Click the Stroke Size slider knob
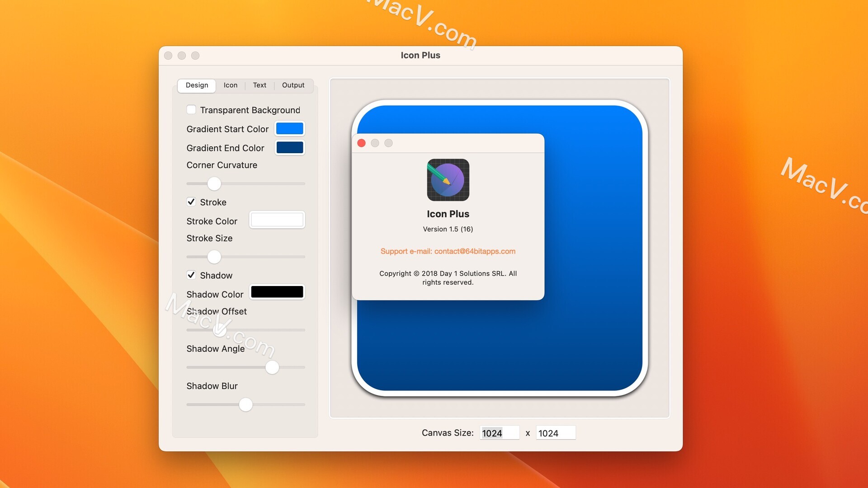The image size is (868, 488). coord(214,257)
